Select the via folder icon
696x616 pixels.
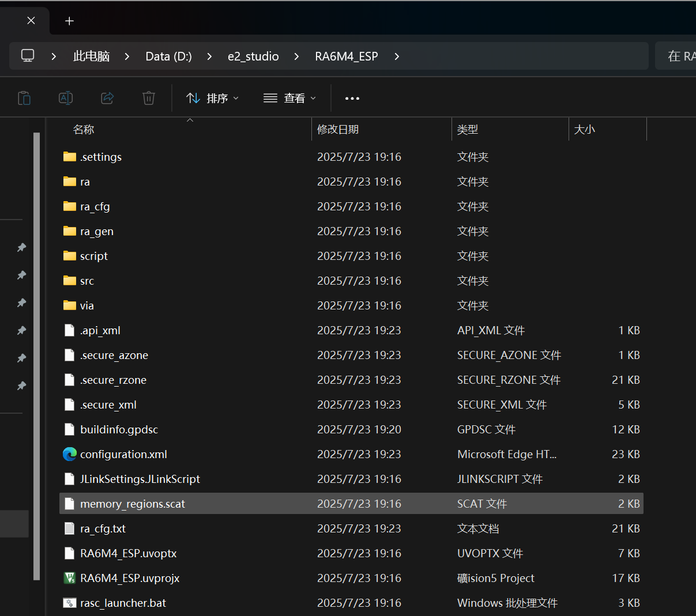[x=70, y=305]
